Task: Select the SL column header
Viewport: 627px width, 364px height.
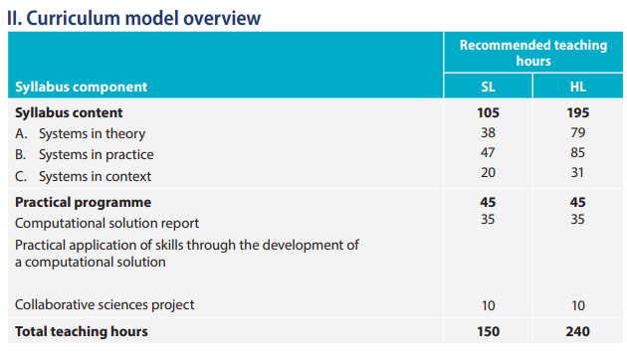Action: (x=488, y=87)
